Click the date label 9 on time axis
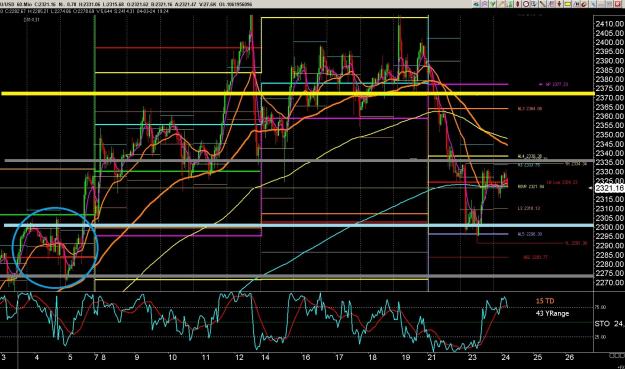 137,357
